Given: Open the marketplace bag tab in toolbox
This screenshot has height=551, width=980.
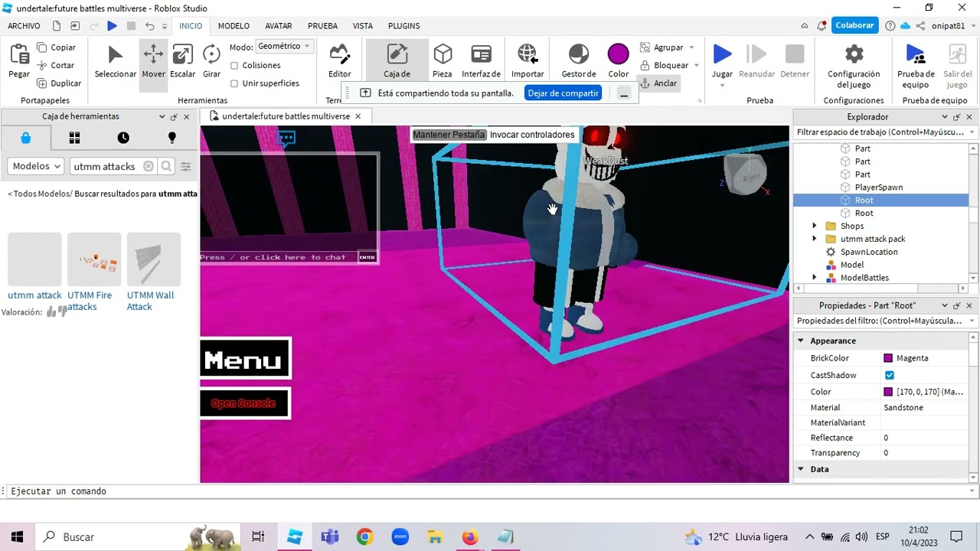Looking at the screenshot, I should (25, 138).
